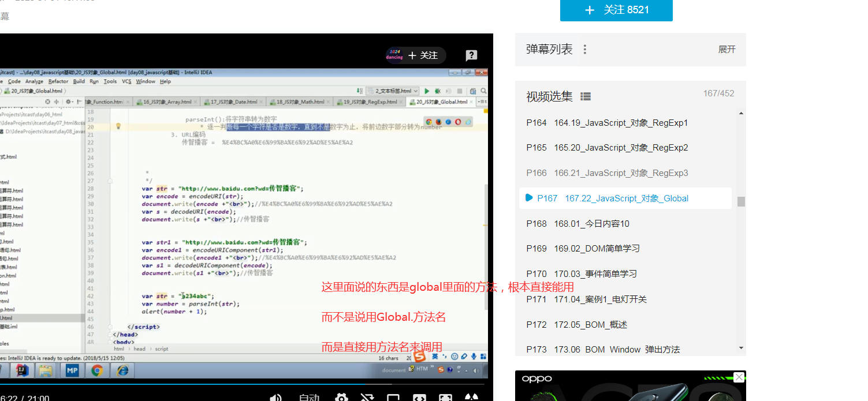Open the Tools menu
The width and height of the screenshot is (868, 401).
click(110, 81)
